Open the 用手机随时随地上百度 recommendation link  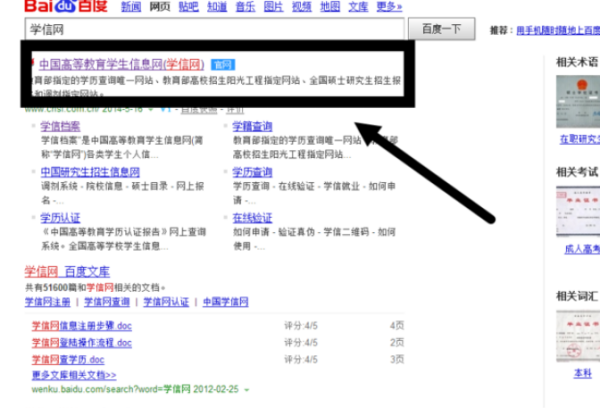(x=558, y=30)
